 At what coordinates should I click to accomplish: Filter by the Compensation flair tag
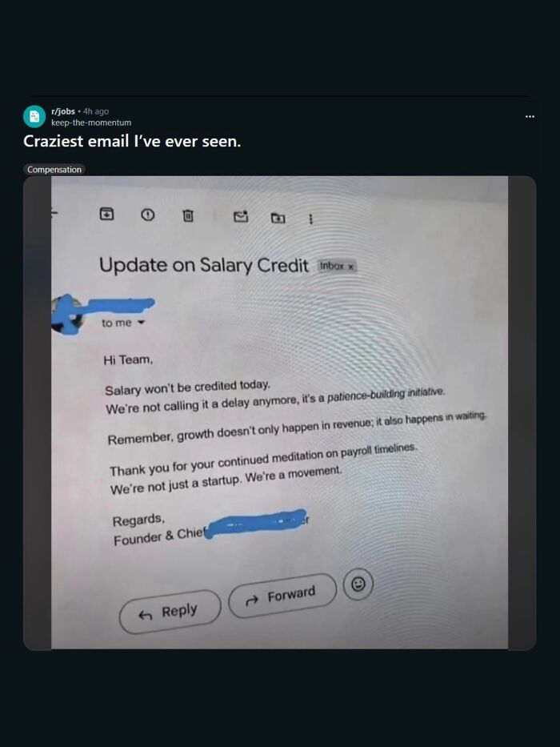click(x=54, y=169)
